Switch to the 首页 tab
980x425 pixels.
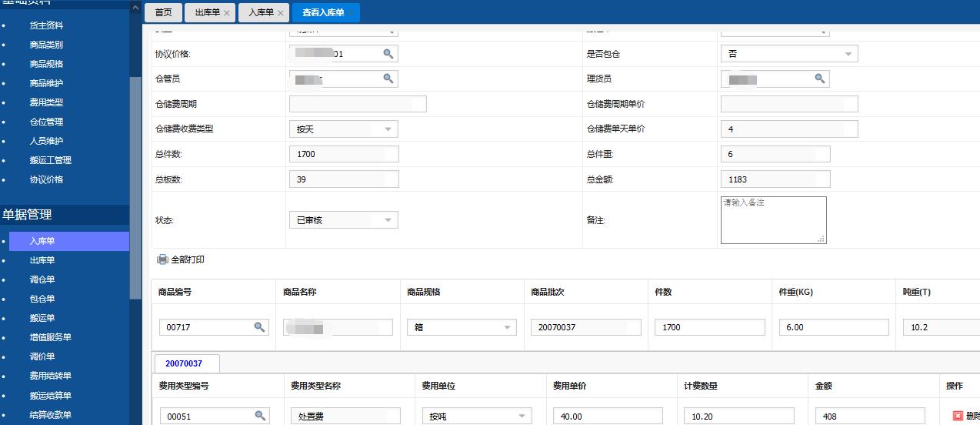(163, 12)
